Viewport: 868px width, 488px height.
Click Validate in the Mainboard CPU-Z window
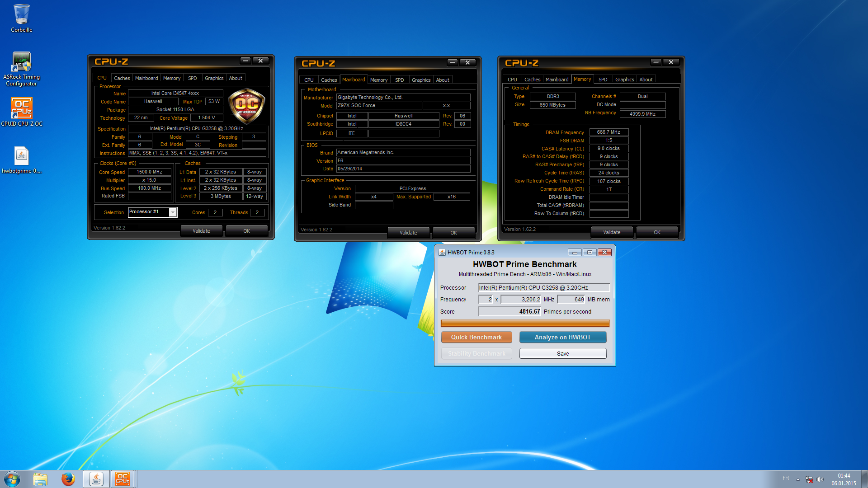pyautogui.click(x=408, y=233)
